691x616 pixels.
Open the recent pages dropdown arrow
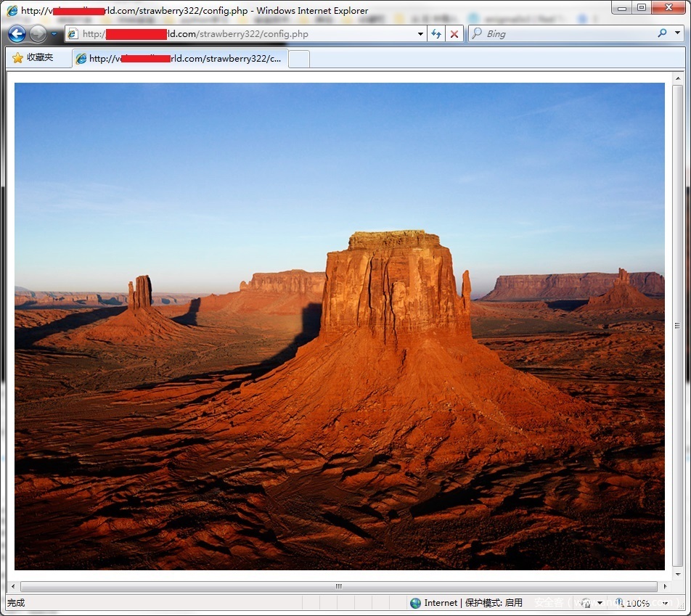pyautogui.click(x=54, y=34)
